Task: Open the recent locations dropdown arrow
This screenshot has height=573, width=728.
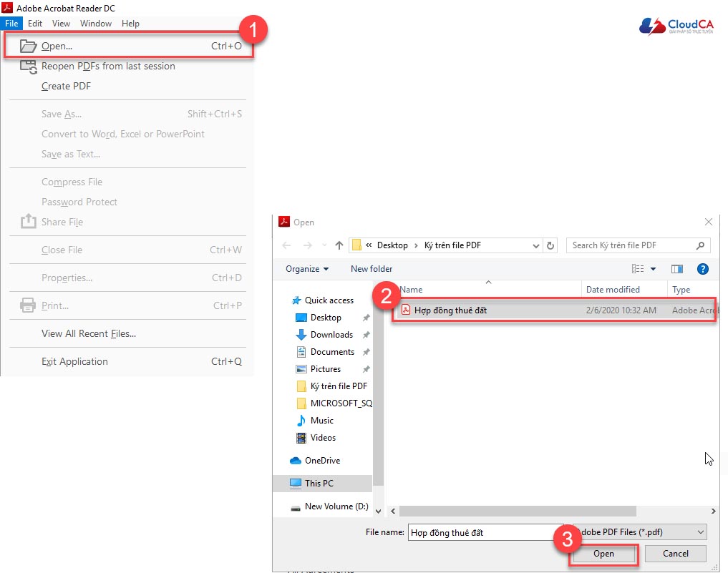Action: pos(324,245)
